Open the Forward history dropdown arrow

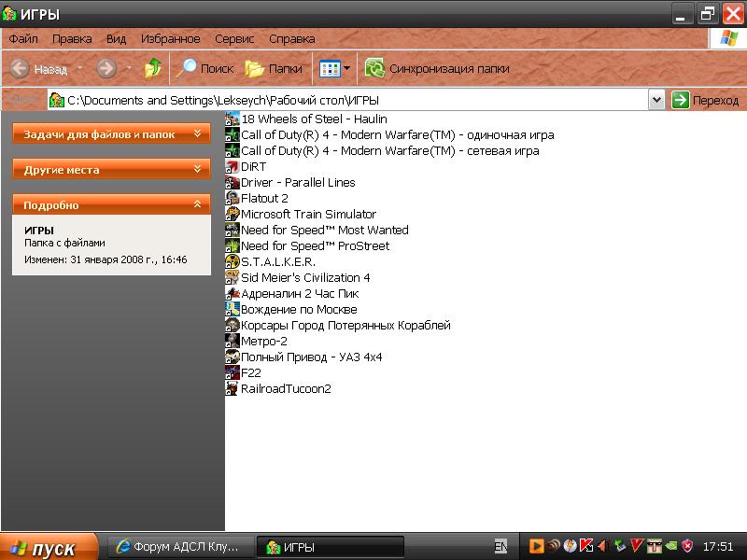[129, 68]
